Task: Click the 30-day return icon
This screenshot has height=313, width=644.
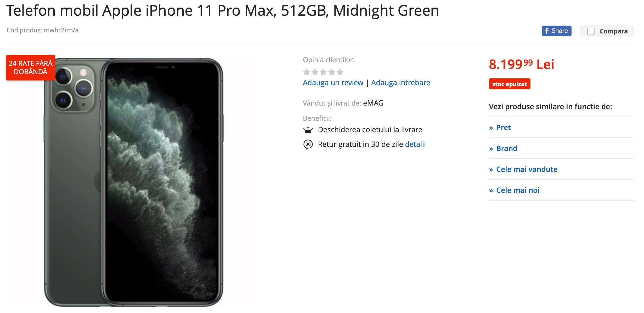Action: (x=308, y=144)
